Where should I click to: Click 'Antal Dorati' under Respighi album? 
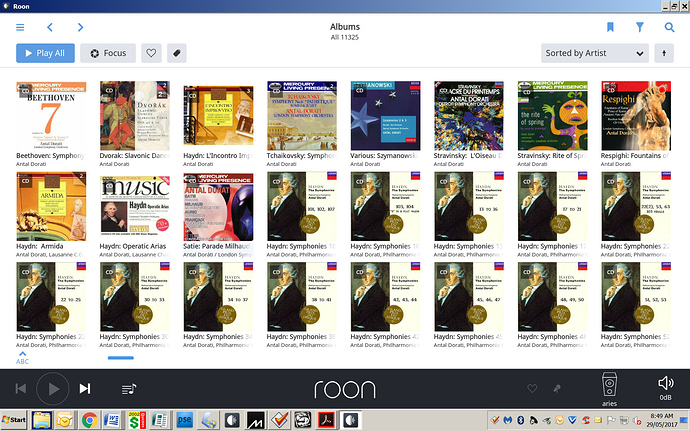(x=616, y=164)
